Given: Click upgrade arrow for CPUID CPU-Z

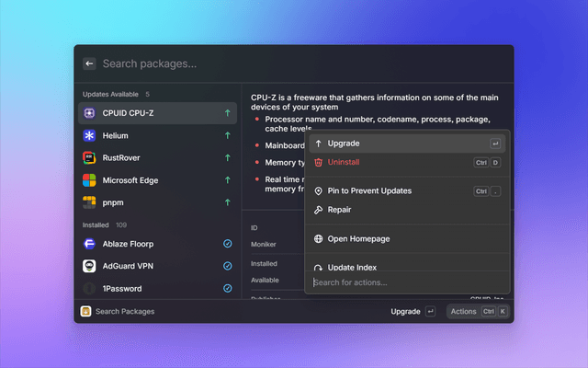Looking at the screenshot, I should [x=227, y=113].
